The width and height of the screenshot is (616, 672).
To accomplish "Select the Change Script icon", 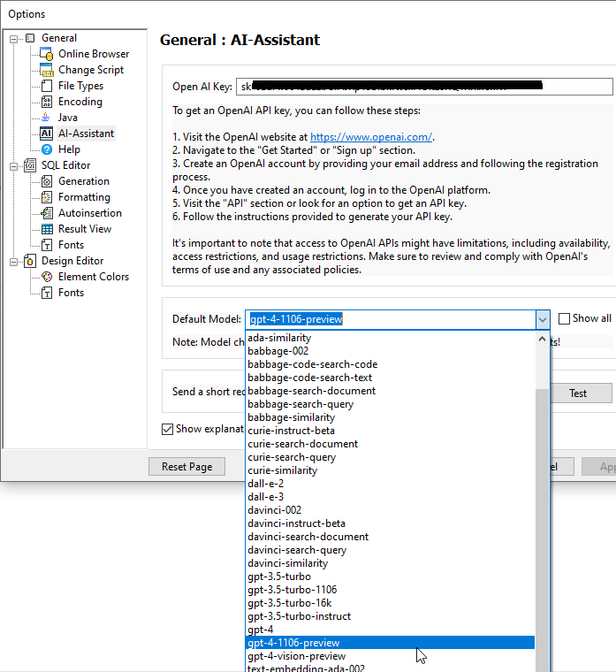I will 48,70.
